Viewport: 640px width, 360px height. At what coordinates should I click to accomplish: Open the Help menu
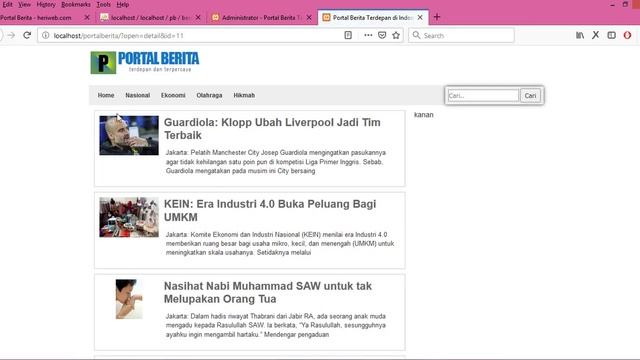click(x=122, y=4)
